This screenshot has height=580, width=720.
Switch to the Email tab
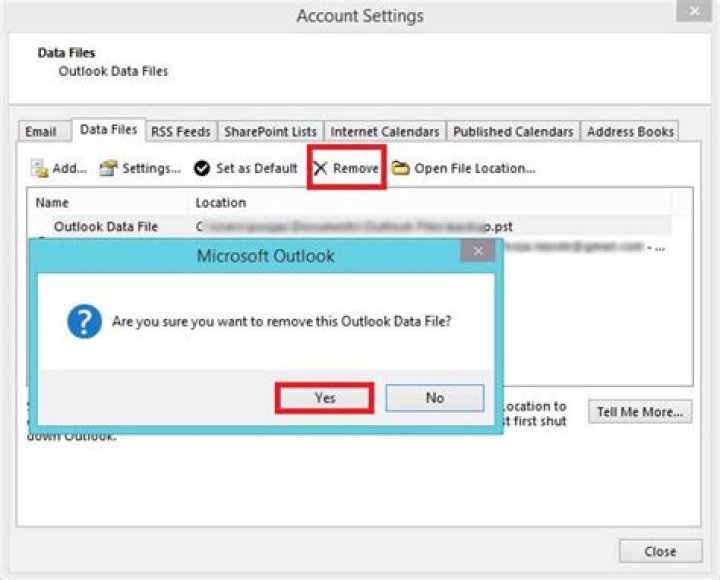[x=41, y=132]
